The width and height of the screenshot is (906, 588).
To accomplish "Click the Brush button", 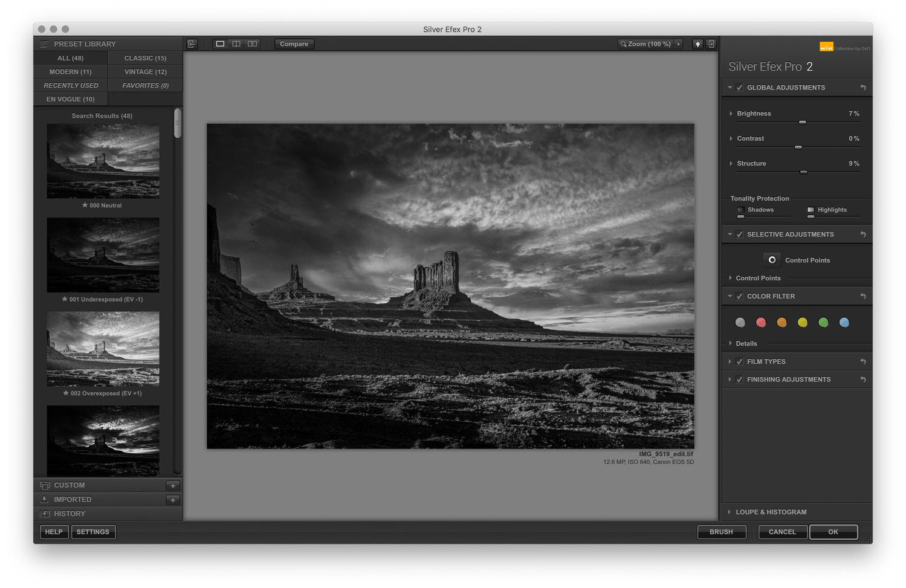I will click(721, 532).
